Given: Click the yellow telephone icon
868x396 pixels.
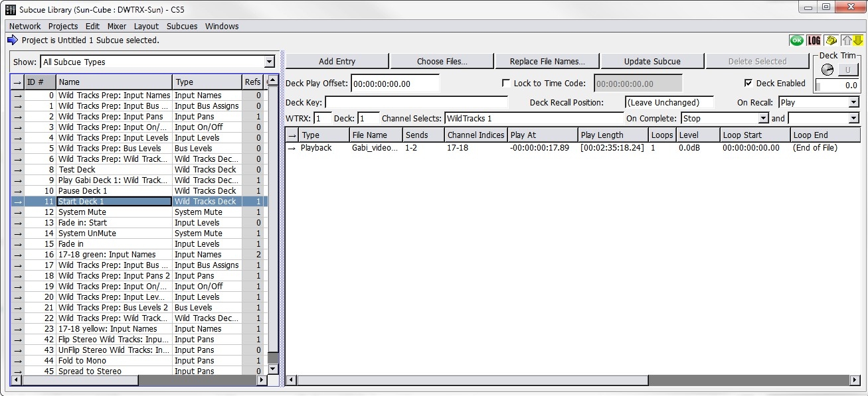Looking at the screenshot, I should (x=831, y=40).
